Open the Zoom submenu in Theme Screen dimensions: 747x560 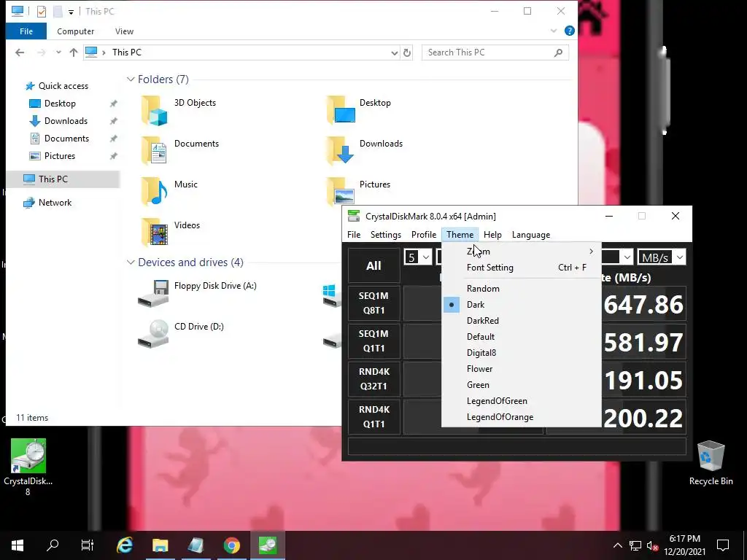point(521,252)
